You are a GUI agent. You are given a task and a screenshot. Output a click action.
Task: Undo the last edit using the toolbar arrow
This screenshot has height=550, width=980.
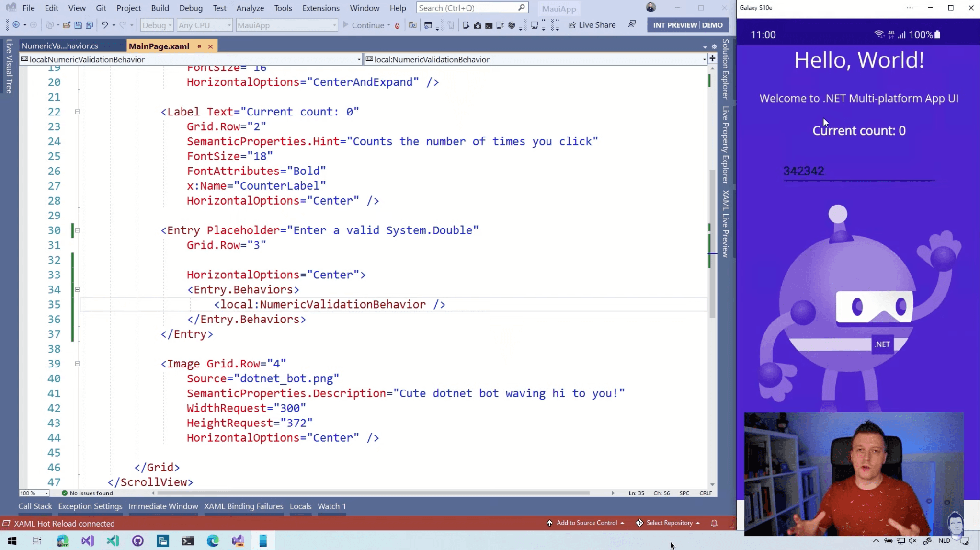coord(104,25)
